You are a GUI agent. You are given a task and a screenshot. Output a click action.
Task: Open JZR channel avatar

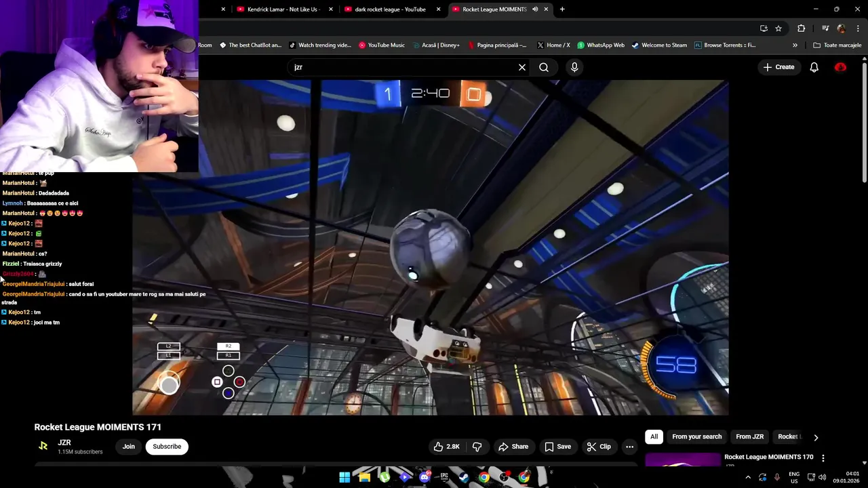(43, 446)
